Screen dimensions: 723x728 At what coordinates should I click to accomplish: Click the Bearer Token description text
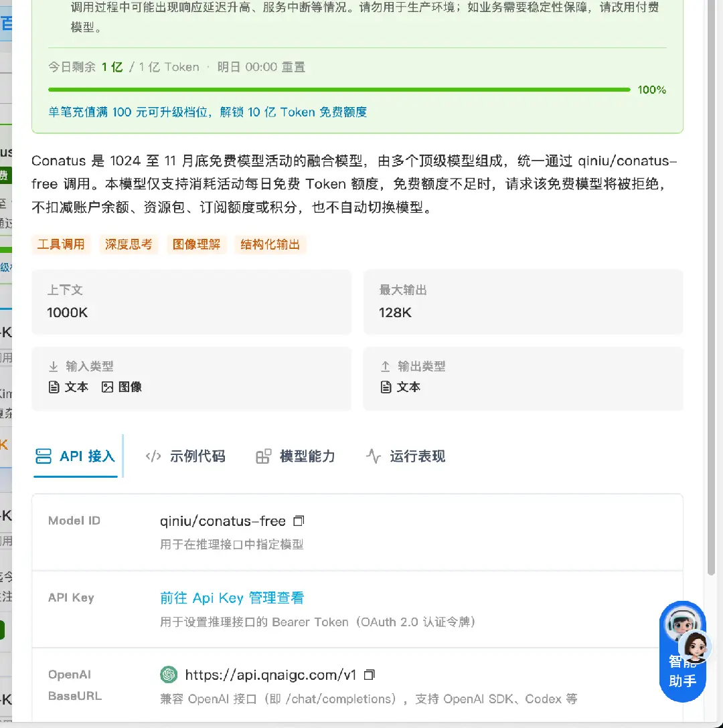tap(318, 622)
